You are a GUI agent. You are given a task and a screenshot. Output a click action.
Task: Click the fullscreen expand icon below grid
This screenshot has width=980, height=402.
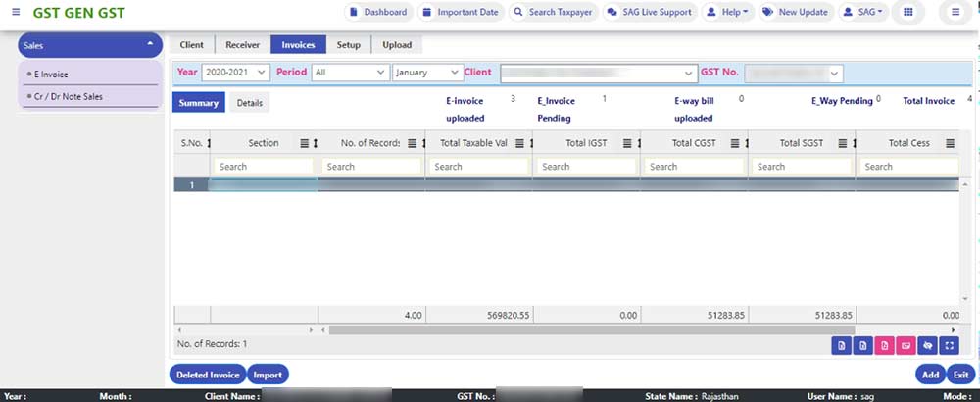949,345
